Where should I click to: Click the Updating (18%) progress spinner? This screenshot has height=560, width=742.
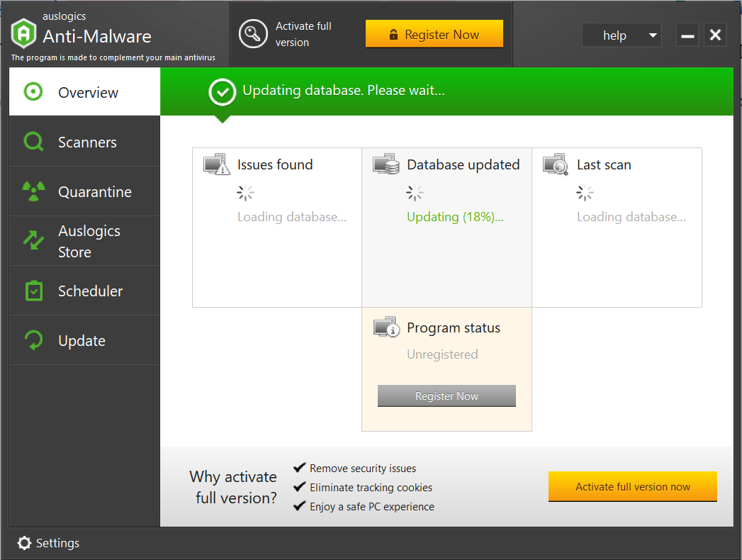[414, 192]
